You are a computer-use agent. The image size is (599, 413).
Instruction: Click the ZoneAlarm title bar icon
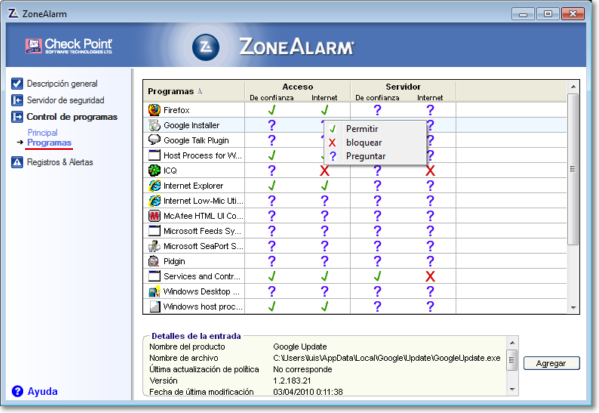(x=13, y=13)
